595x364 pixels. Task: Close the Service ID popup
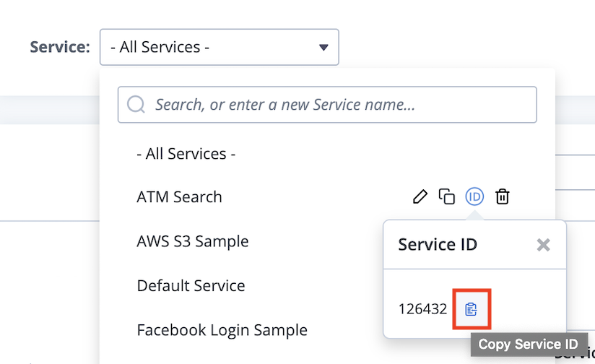tap(544, 245)
